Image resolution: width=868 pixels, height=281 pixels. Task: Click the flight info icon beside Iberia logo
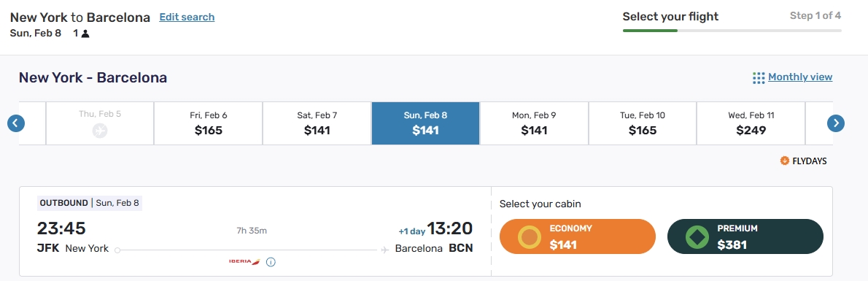[x=271, y=261]
